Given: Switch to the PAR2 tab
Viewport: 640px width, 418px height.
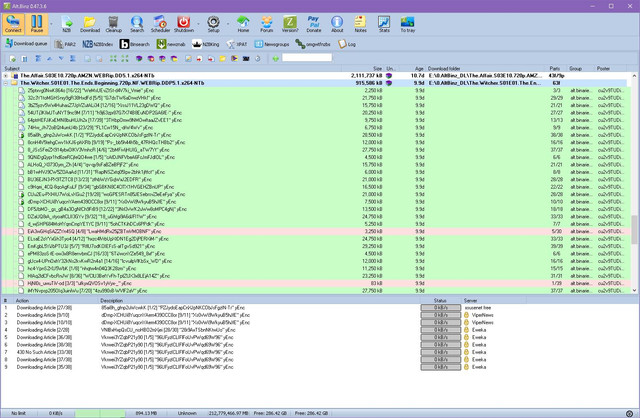Looking at the screenshot, I should pyautogui.click(x=66, y=44).
